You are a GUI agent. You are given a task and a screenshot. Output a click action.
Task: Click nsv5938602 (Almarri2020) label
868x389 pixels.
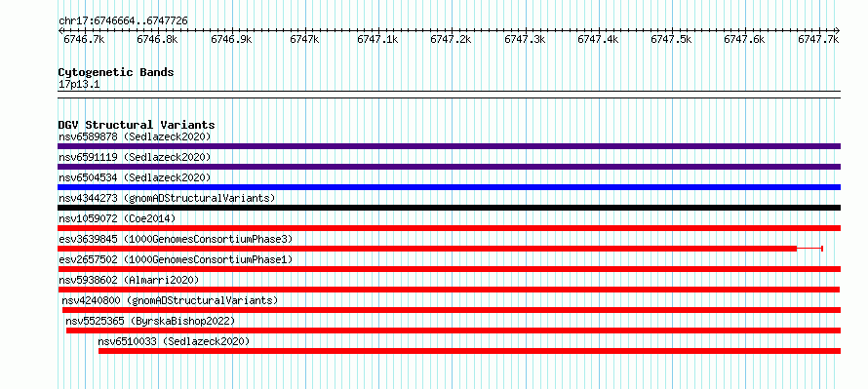click(x=129, y=280)
